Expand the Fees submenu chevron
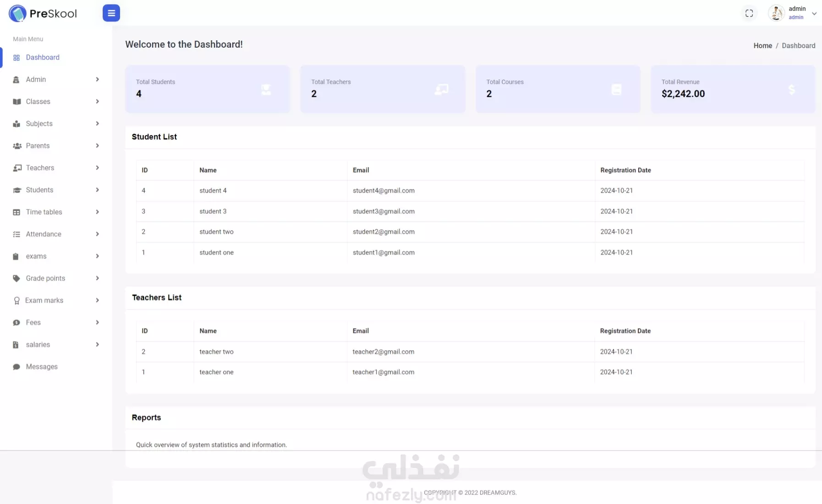Viewport: 822px width, 504px height. (x=97, y=322)
